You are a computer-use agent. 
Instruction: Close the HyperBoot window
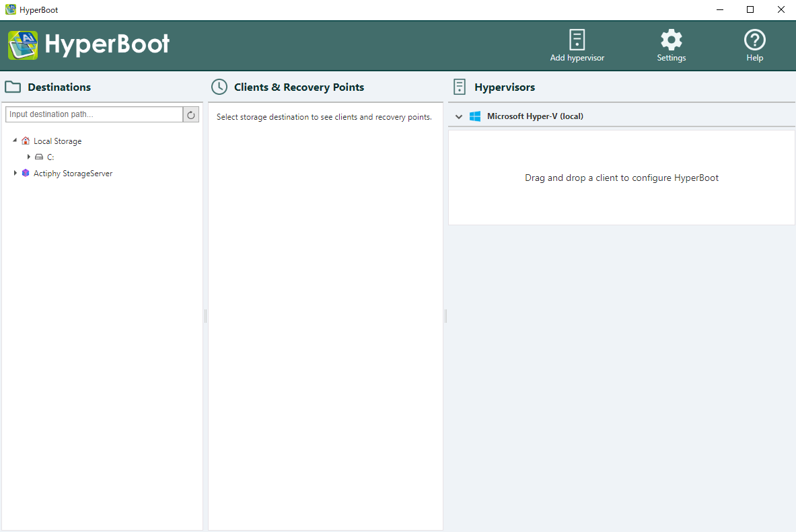pos(781,9)
